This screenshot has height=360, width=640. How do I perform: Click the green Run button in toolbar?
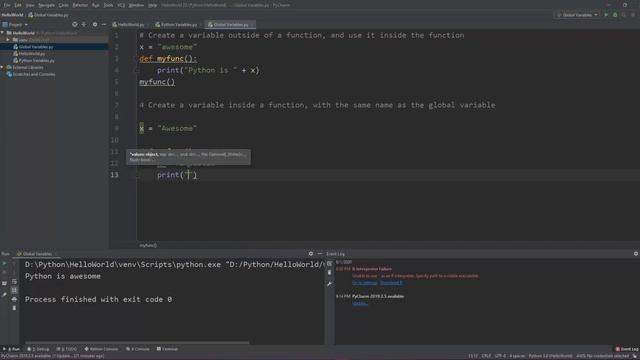click(x=606, y=15)
